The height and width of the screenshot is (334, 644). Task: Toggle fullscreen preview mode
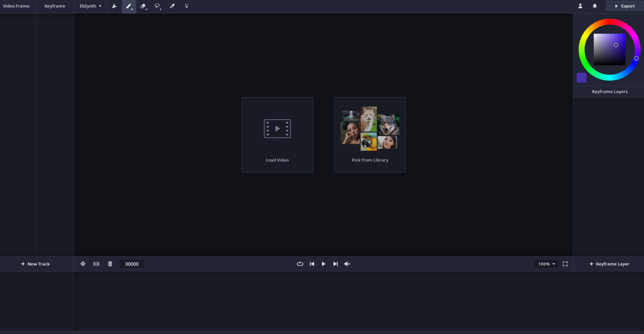(x=565, y=264)
